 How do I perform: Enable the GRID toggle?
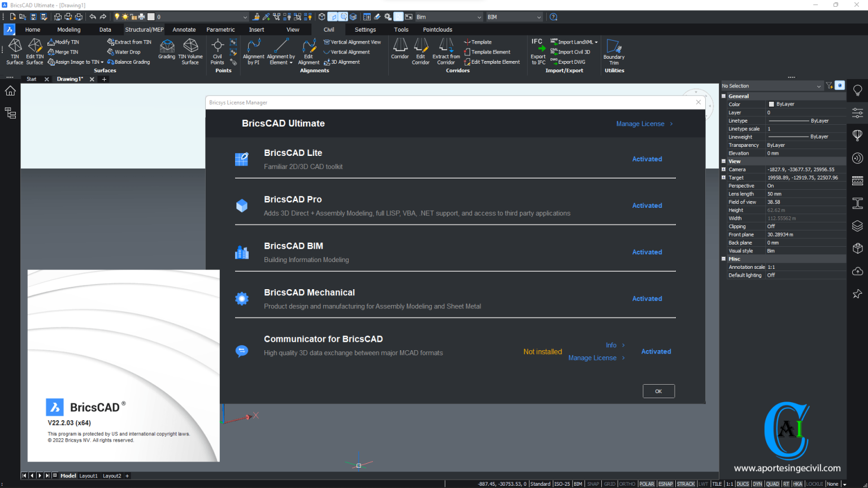click(x=610, y=484)
